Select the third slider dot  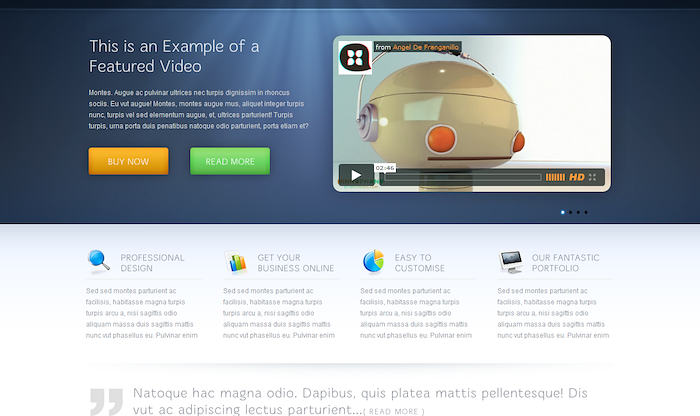tap(578, 212)
